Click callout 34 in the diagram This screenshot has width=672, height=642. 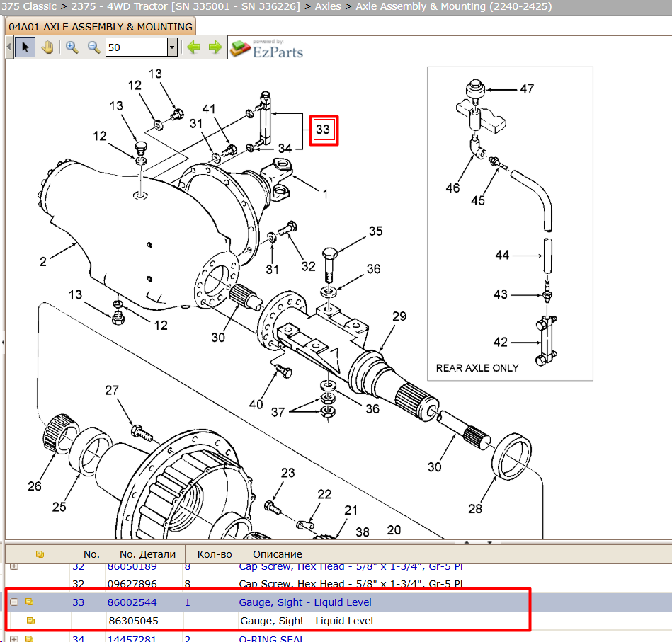(285, 148)
